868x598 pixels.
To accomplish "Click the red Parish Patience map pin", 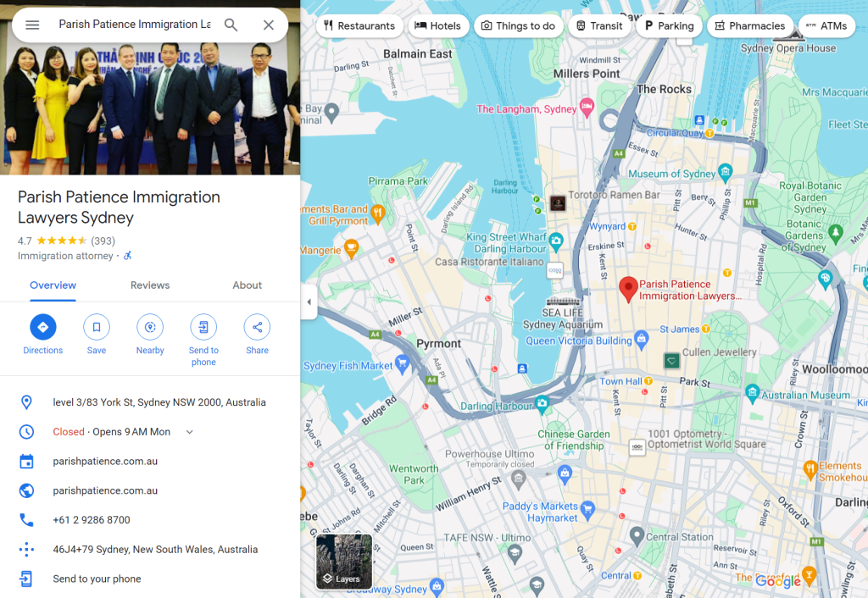I will click(628, 289).
